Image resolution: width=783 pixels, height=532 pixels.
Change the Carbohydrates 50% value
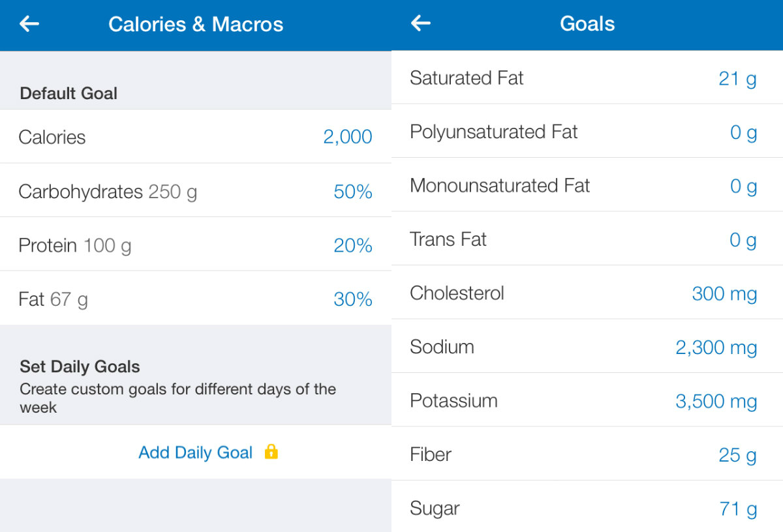click(x=353, y=192)
